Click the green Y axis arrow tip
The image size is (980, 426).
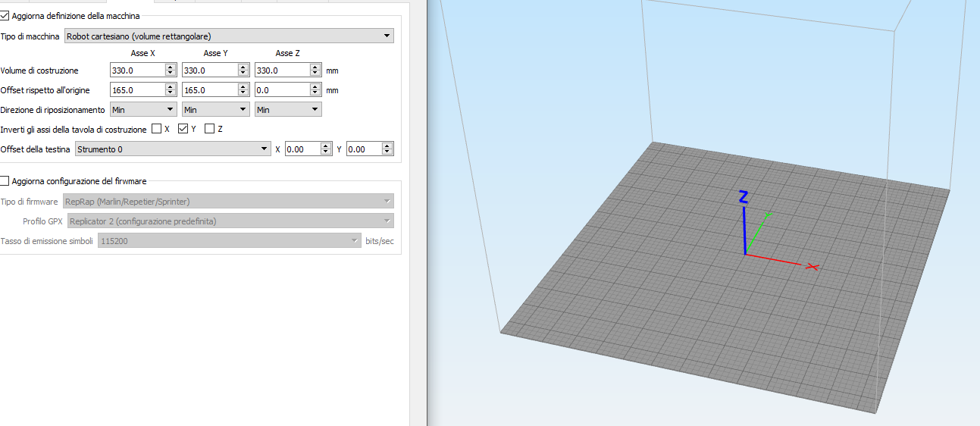pyautogui.click(x=768, y=215)
